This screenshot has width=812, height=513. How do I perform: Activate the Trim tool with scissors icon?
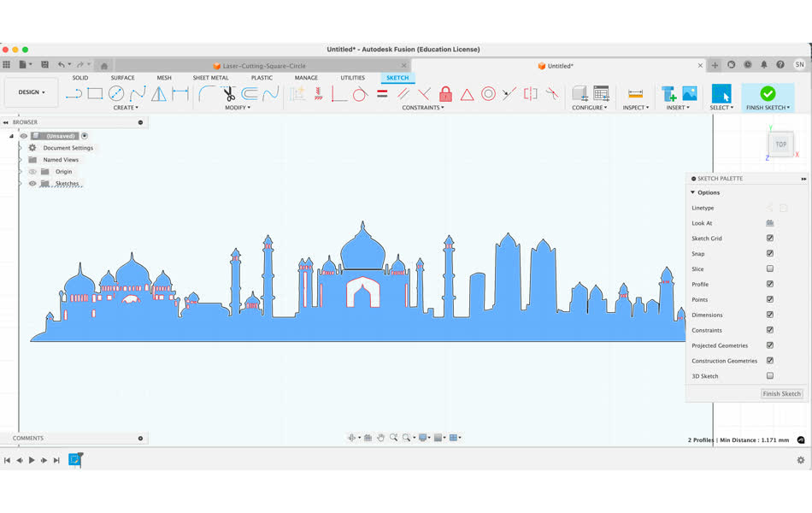[x=228, y=94]
